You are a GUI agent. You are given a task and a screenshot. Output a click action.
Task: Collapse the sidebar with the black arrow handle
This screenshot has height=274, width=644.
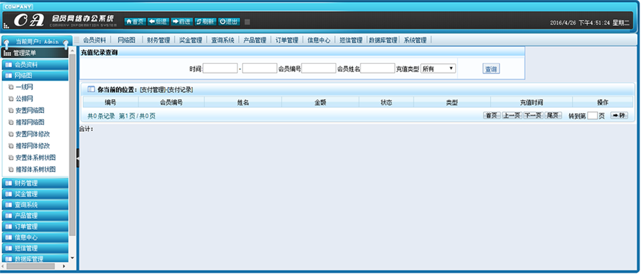(78, 157)
